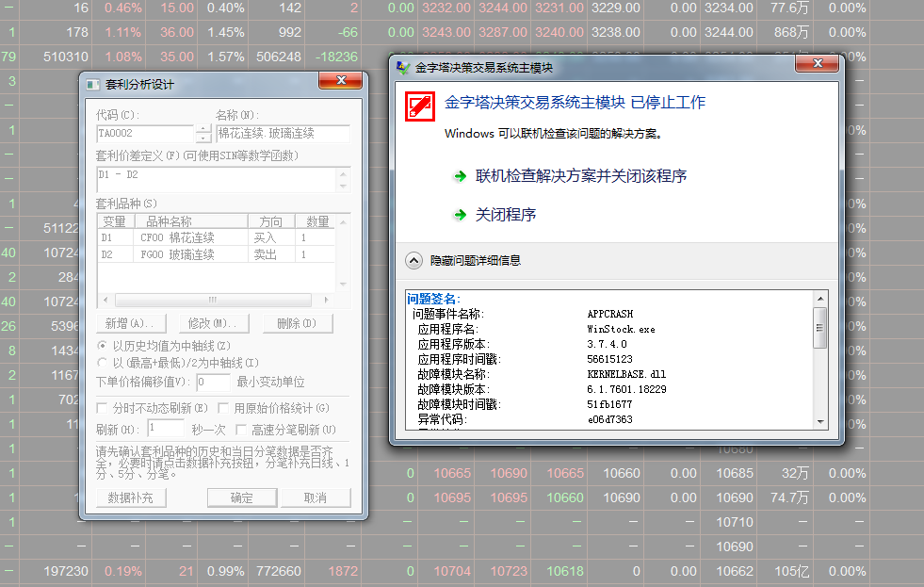924x587 pixels.
Task: Click the 品种名称 column header
Action: coord(191,221)
